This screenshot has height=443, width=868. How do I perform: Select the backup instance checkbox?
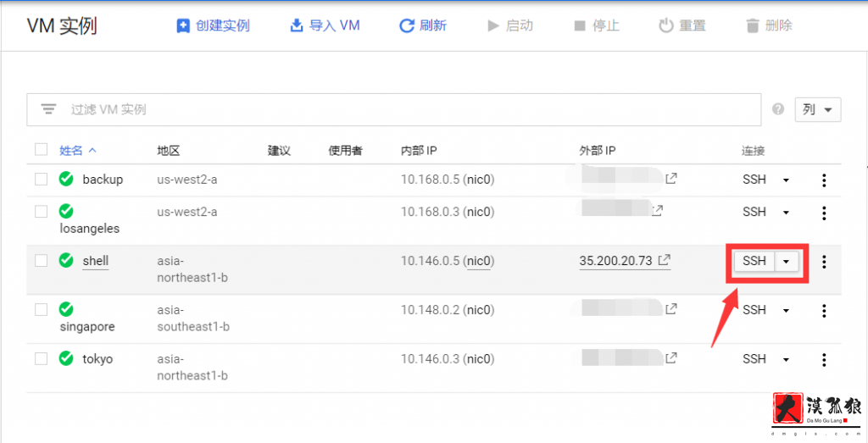pos(41,180)
